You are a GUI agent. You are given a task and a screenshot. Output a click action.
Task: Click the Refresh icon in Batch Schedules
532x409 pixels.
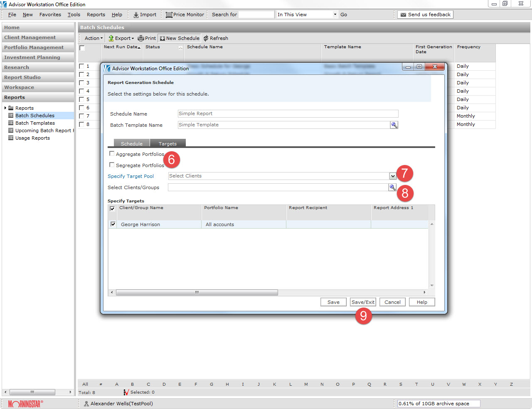[x=206, y=38]
